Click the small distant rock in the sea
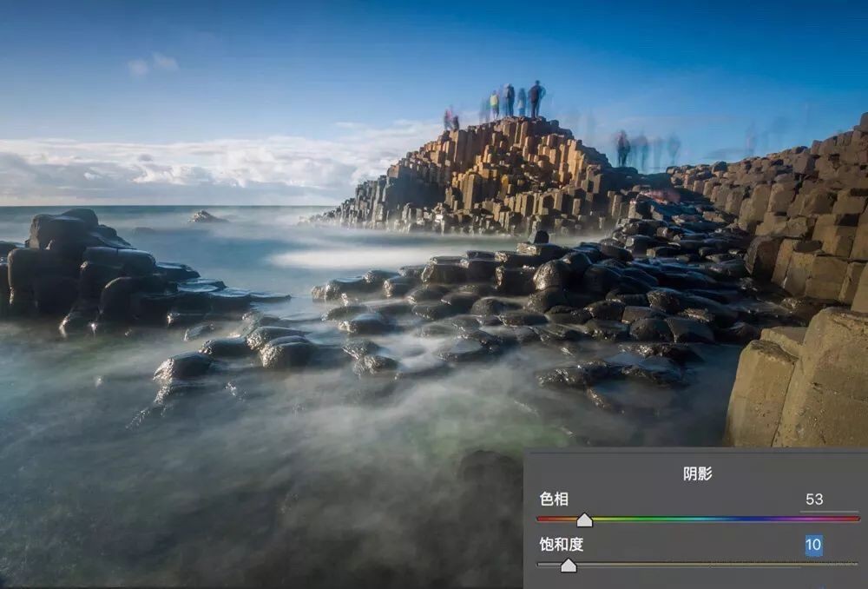 207,217
